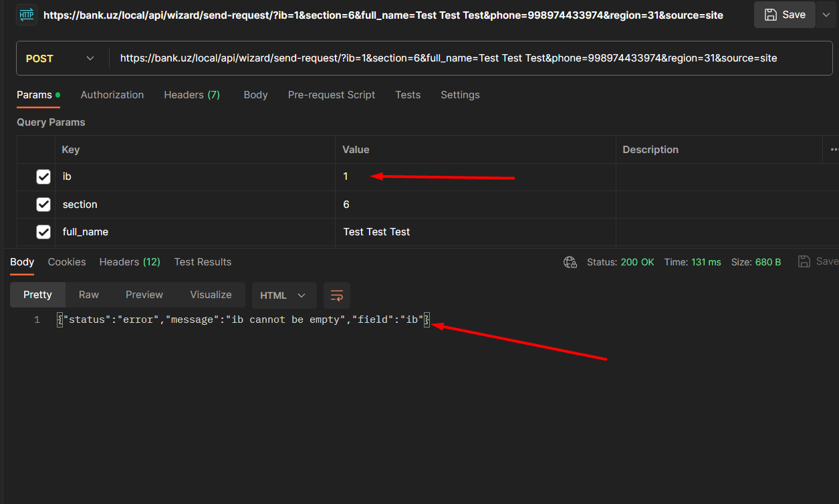Click the value cell containing 1
Screen dimensions: 839x504
[475, 177]
